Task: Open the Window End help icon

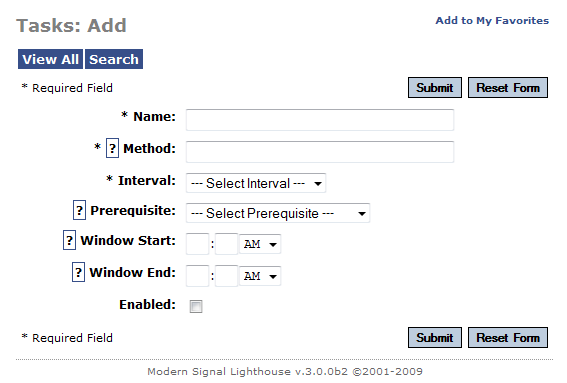Action: coord(78,272)
